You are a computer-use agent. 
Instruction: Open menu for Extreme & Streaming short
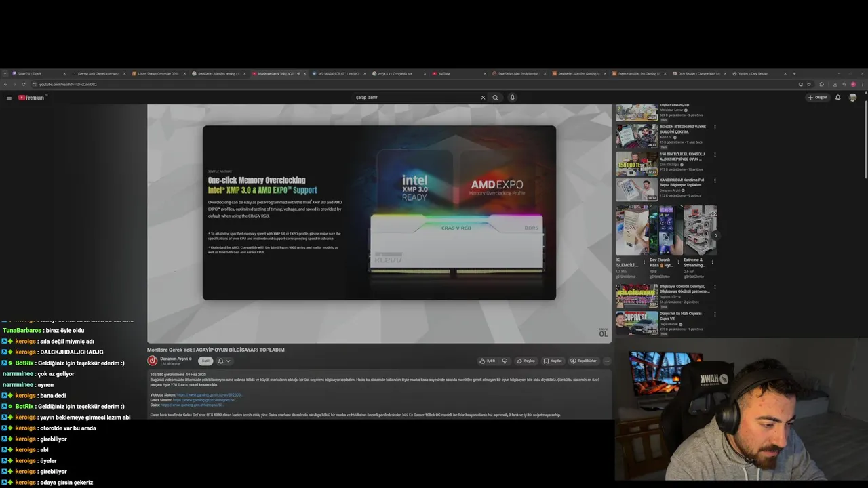point(712,262)
